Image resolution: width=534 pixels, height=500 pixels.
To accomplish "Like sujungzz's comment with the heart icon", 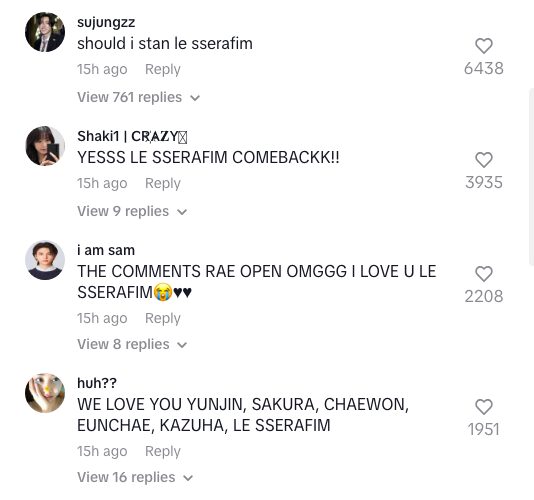I will click(x=484, y=46).
